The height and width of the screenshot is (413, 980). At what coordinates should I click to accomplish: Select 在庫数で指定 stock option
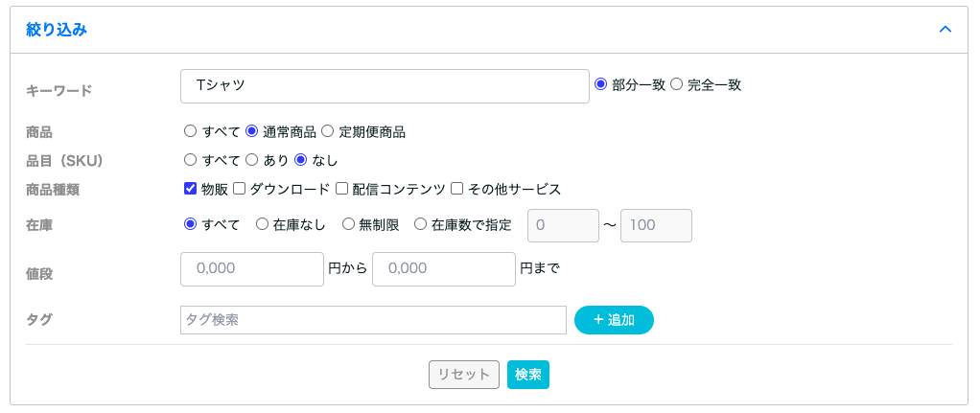coord(420,224)
